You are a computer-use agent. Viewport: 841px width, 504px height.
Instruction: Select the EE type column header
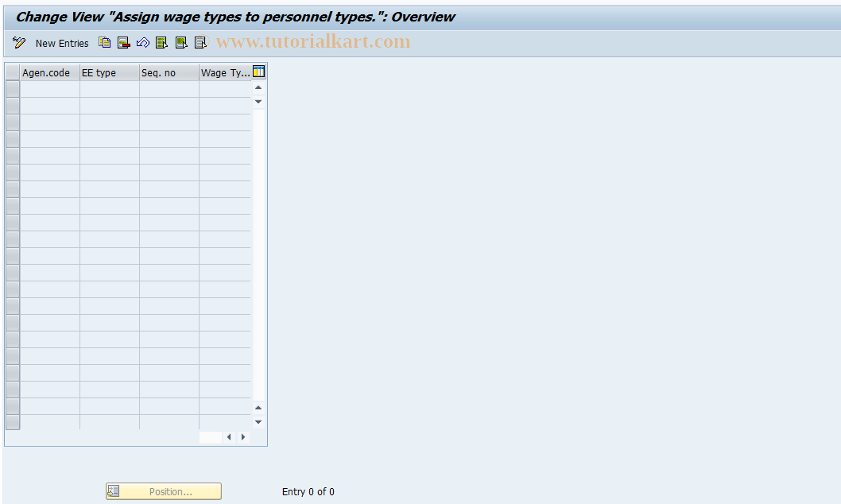(110, 73)
